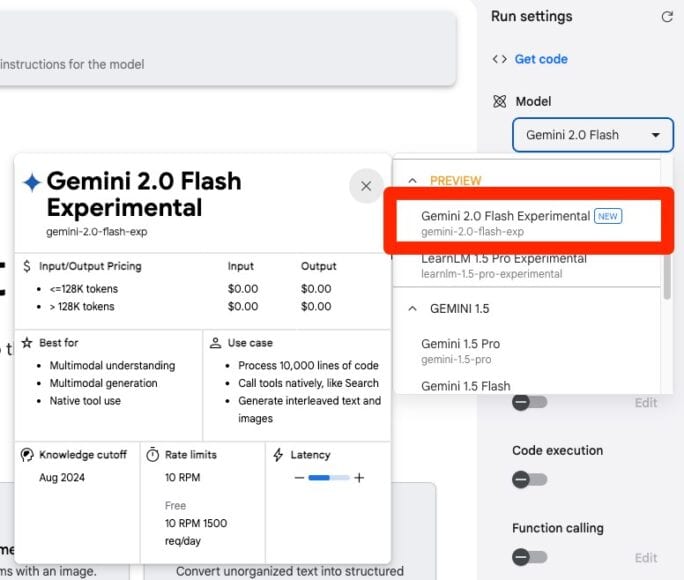Click the Knowledge cutoff icon
This screenshot has height=580, width=684.
[28, 455]
